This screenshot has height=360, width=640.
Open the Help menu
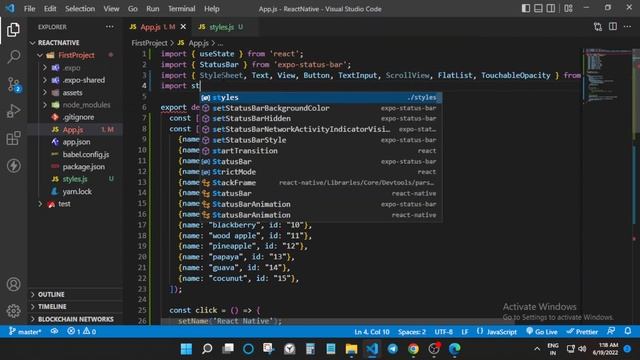pos(211,9)
